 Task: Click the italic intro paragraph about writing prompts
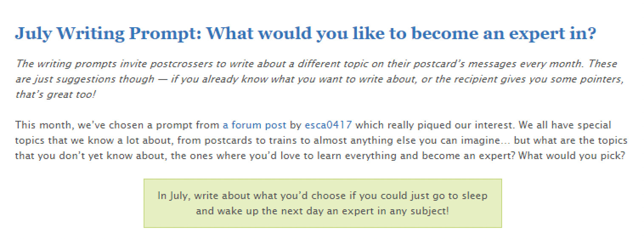316,79
